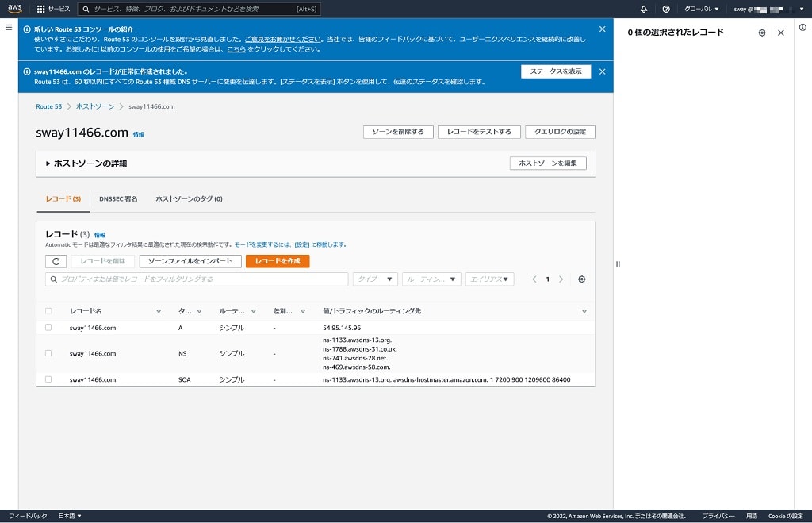Click the info icon at far right edge
The image size is (812, 523).
tap(802, 28)
